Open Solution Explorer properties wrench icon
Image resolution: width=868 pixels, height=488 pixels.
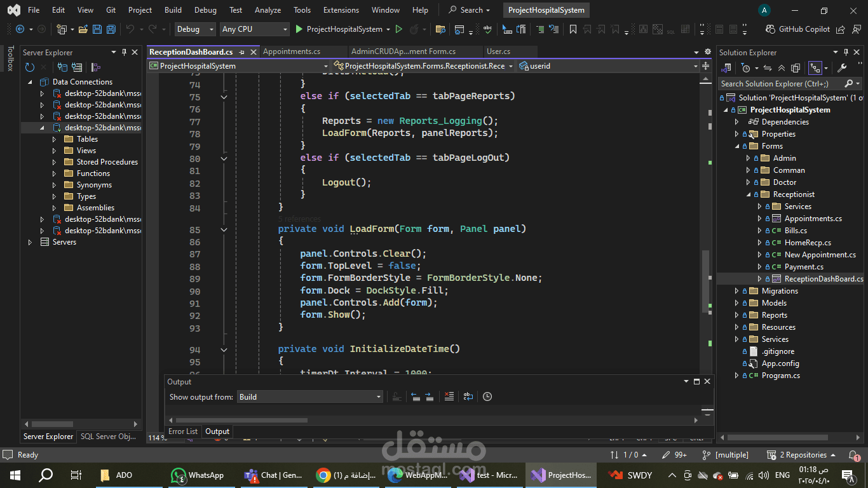(x=843, y=68)
